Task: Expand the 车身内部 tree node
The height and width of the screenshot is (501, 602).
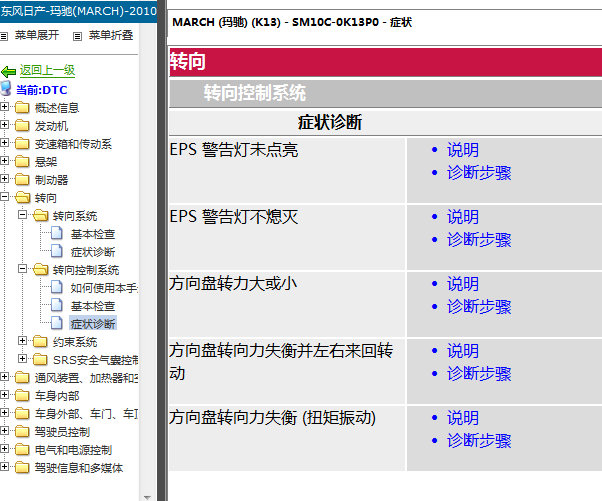Action: (4, 394)
